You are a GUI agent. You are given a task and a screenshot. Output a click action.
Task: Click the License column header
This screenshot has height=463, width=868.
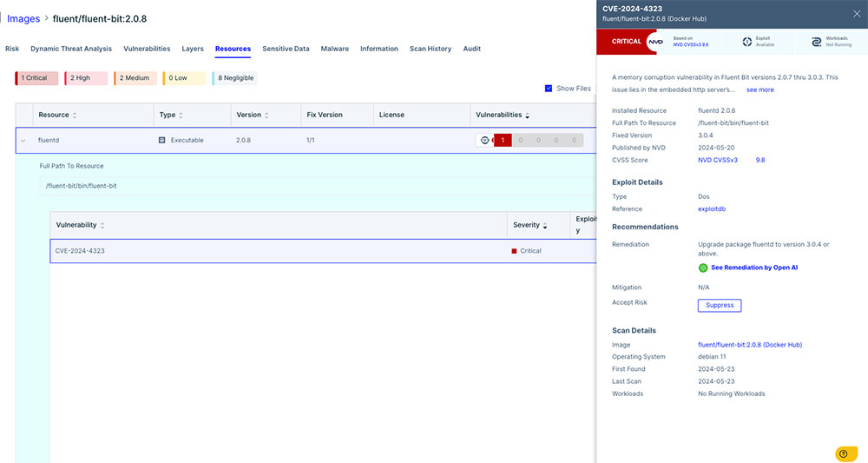point(391,116)
